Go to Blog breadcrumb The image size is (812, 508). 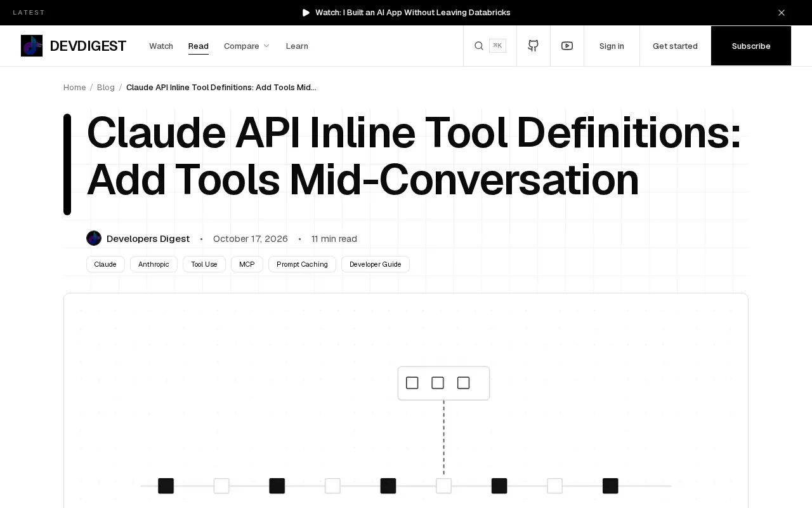(106, 88)
